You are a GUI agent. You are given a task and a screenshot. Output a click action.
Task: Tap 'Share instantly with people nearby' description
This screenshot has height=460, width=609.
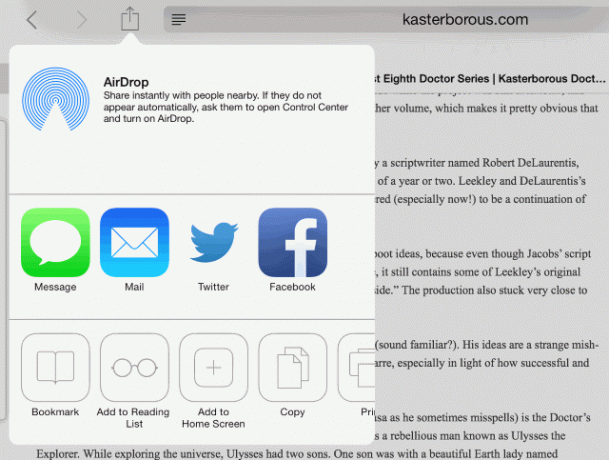(225, 107)
